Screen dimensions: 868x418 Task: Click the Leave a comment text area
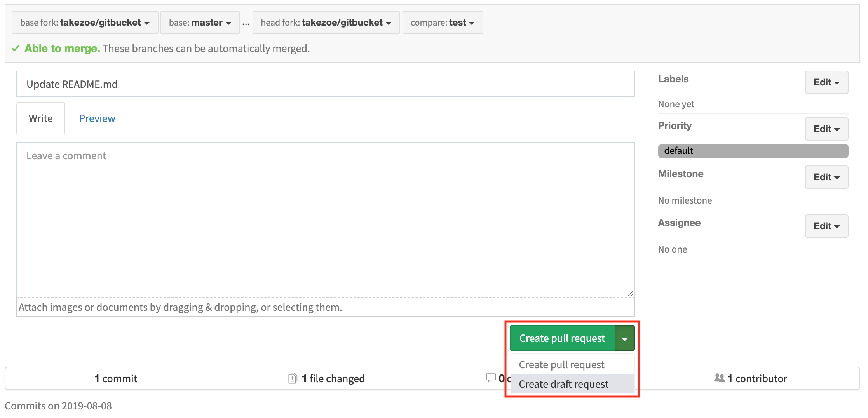[326, 219]
